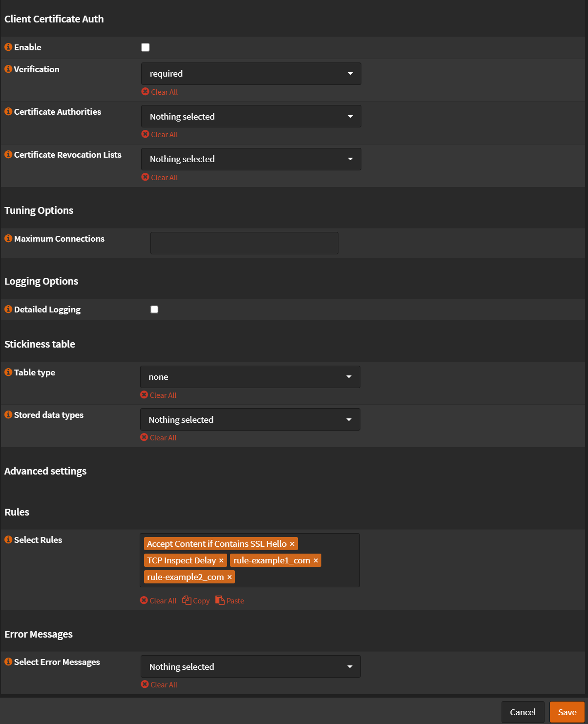Open the Verification dropdown showing required
588x724 pixels.
(251, 73)
